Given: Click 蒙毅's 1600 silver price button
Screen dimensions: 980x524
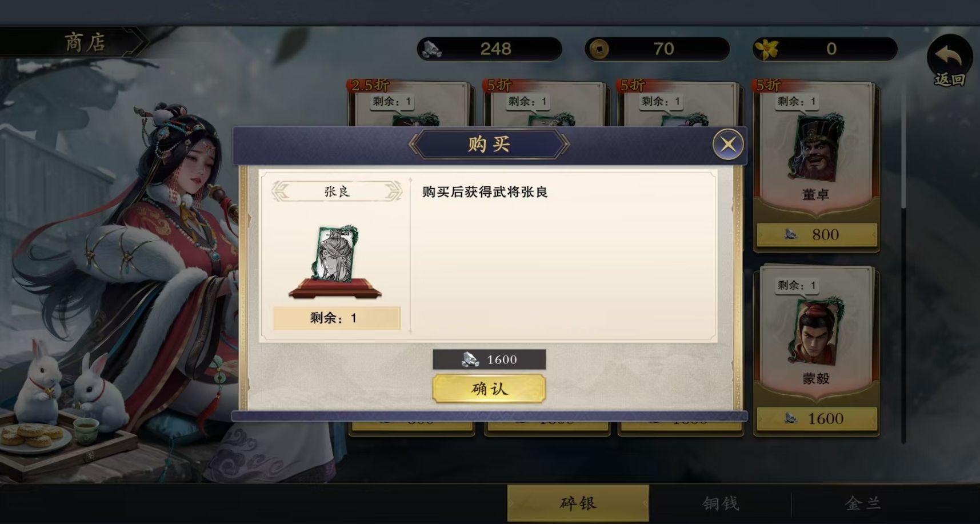Looking at the screenshot, I should tap(817, 418).
